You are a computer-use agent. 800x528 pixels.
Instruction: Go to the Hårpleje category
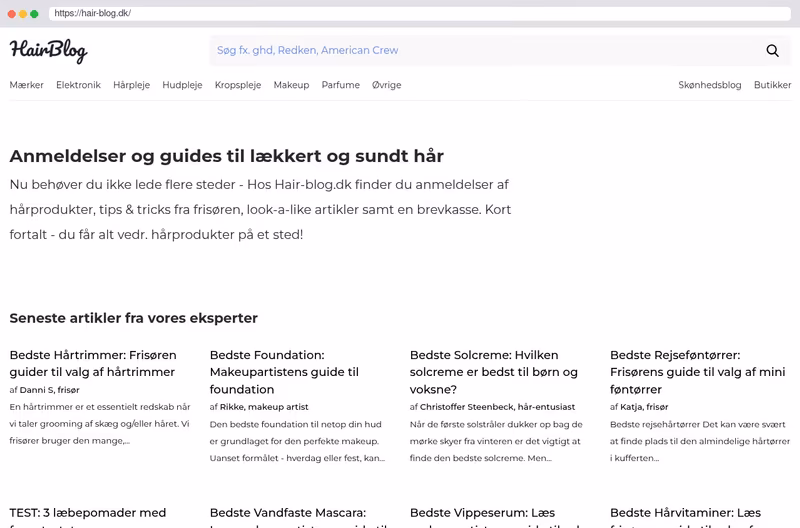132,85
